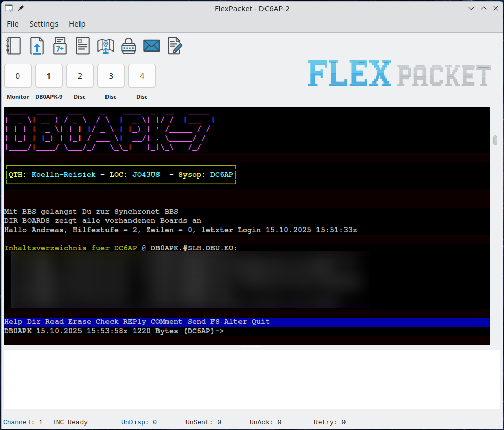Open the 7plus file tool icon
Viewport: 504px width, 430px height.
pos(60,46)
